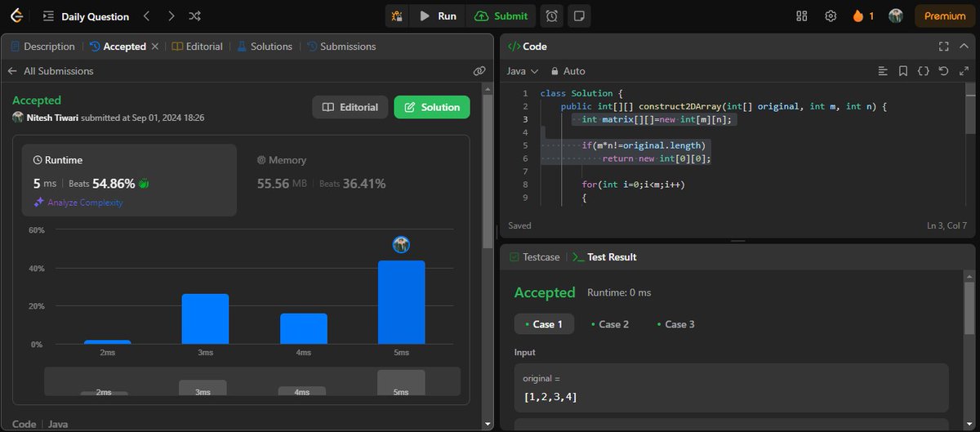Viewport: 980px width, 432px height.
Task: Submit the solution
Action: click(501, 16)
